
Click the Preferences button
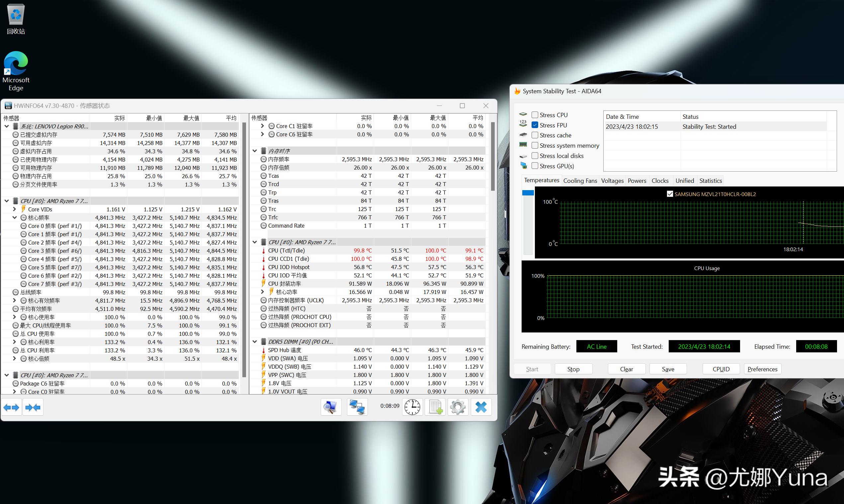pyautogui.click(x=762, y=369)
